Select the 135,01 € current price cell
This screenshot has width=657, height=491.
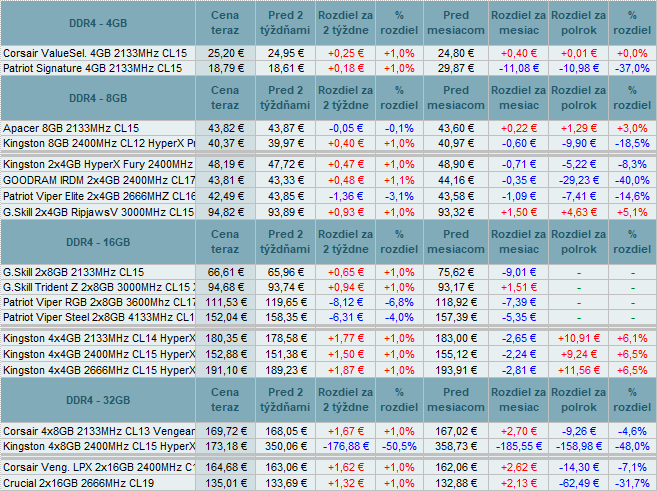pos(225,483)
